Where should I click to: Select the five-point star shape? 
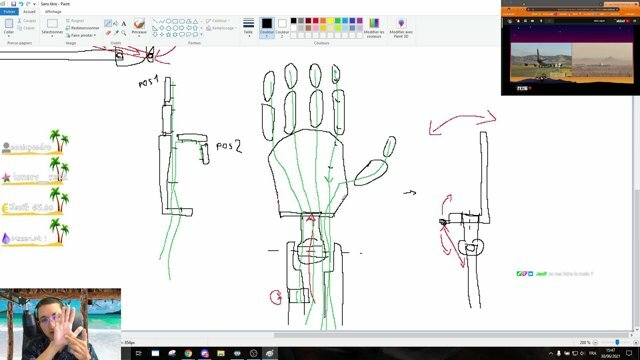pos(168,35)
